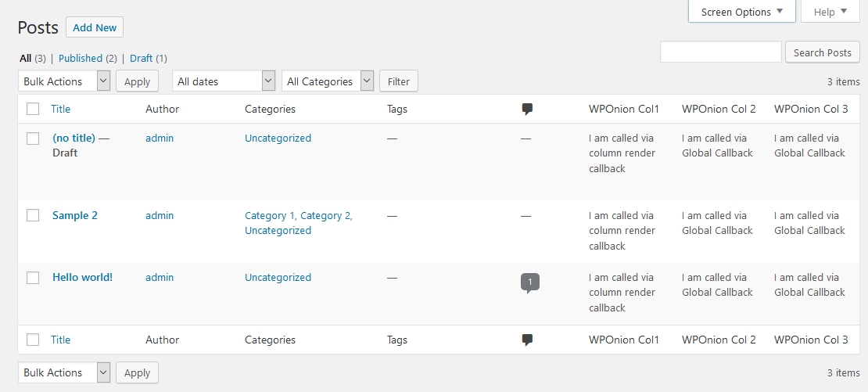Viewport: 868px width, 392px height.
Task: Click the comments bubble icon in footer
Action: click(x=527, y=340)
